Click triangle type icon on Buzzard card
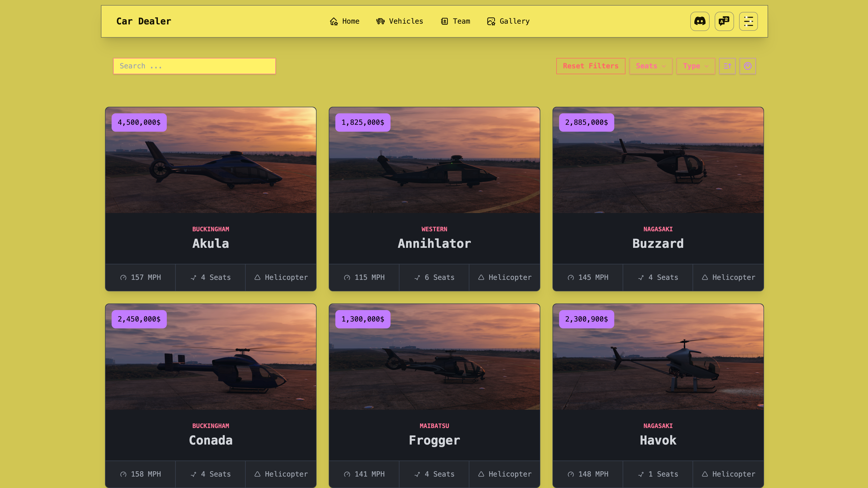The width and height of the screenshot is (868, 488). tap(705, 278)
